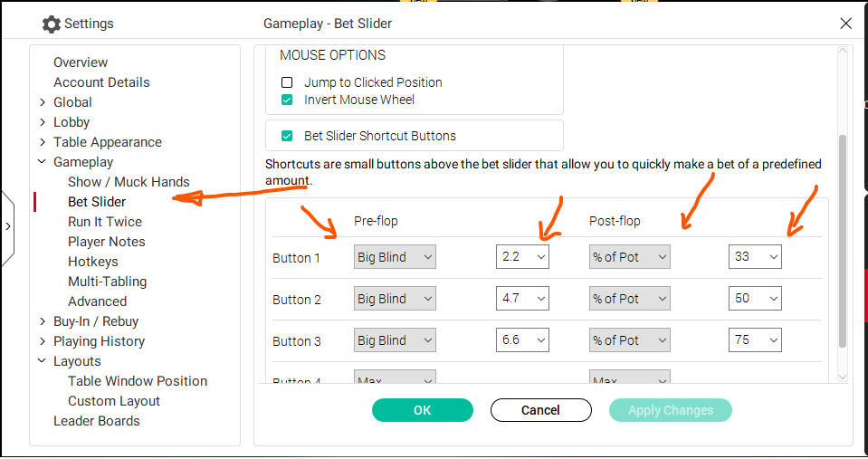Expand the left side panel arrow
The height and width of the screenshot is (459, 868).
8,226
